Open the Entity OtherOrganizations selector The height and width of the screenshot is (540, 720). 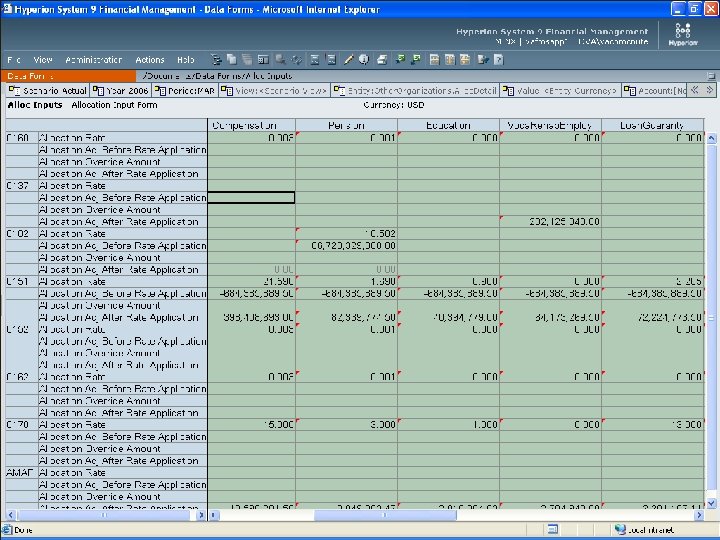415,90
